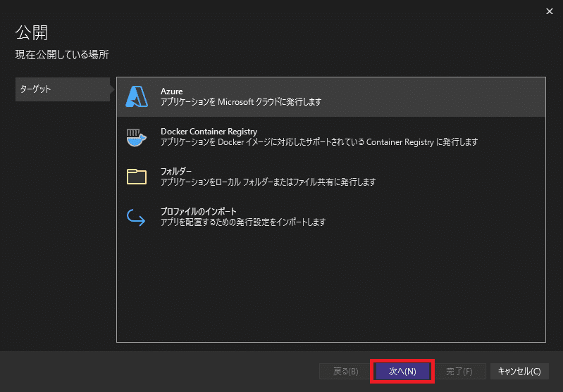The image size is (563, 392).
Task: Click the キャンセル(C) button
Action: (x=519, y=371)
